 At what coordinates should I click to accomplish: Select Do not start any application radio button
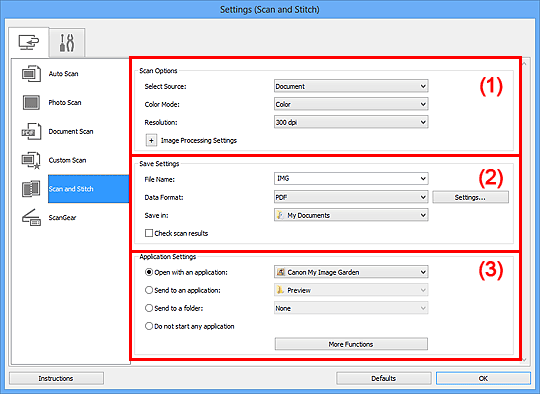pos(149,326)
